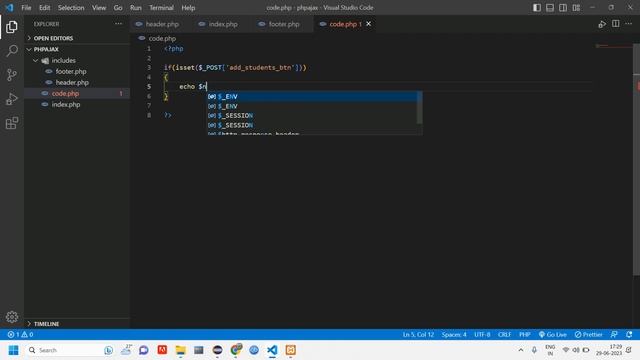The height and width of the screenshot is (360, 640).
Task: Open File Explorer from taskbar
Action: 180,350
